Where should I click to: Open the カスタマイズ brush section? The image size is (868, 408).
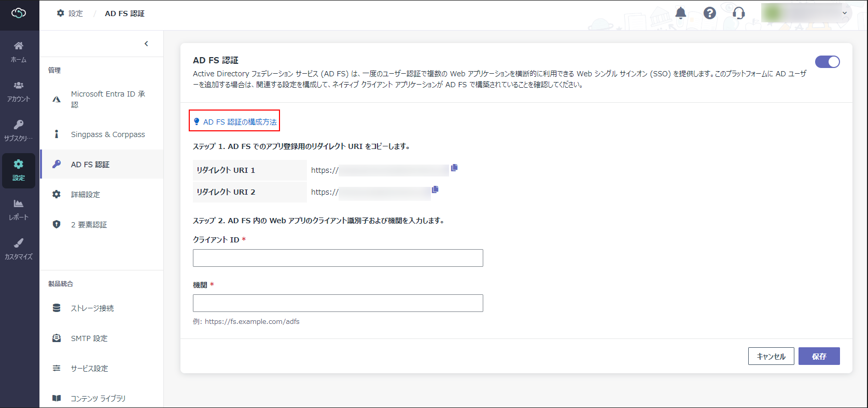pos(19,249)
